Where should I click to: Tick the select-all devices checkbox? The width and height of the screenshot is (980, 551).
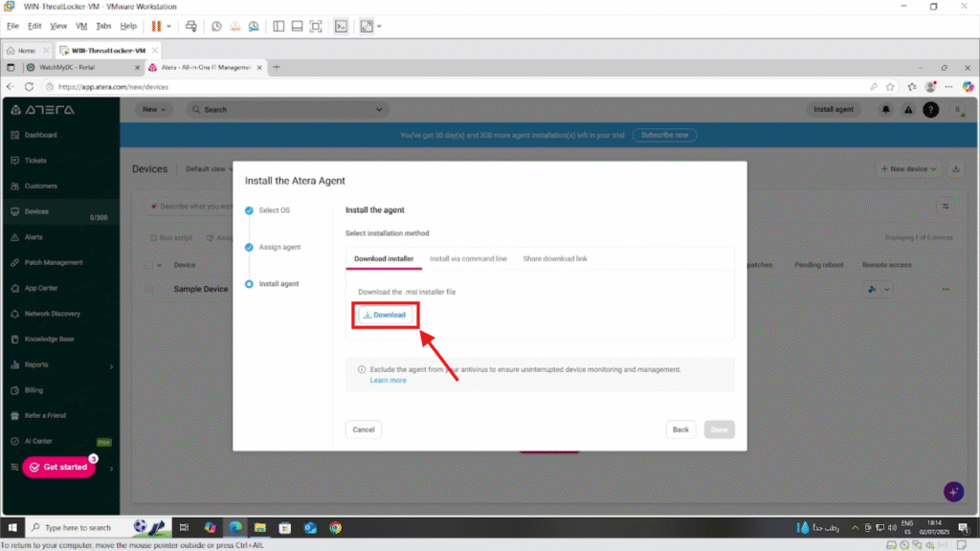tap(148, 265)
